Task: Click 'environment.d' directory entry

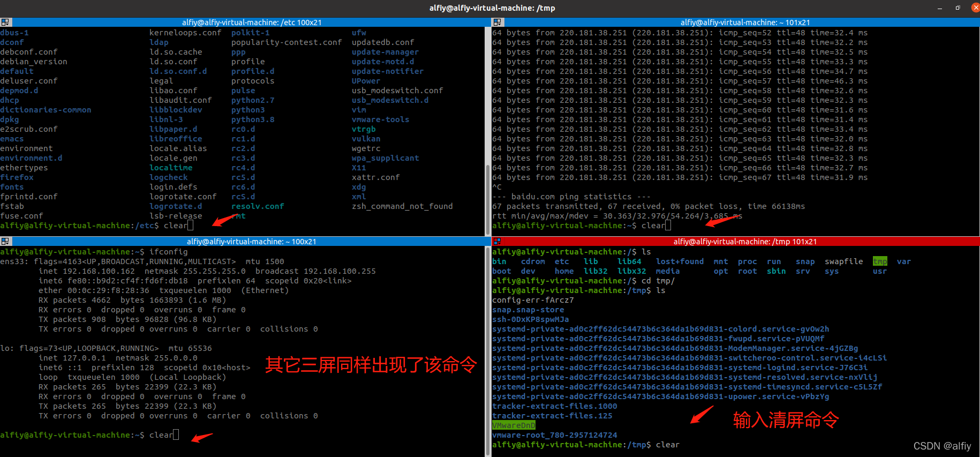Action: point(31,158)
